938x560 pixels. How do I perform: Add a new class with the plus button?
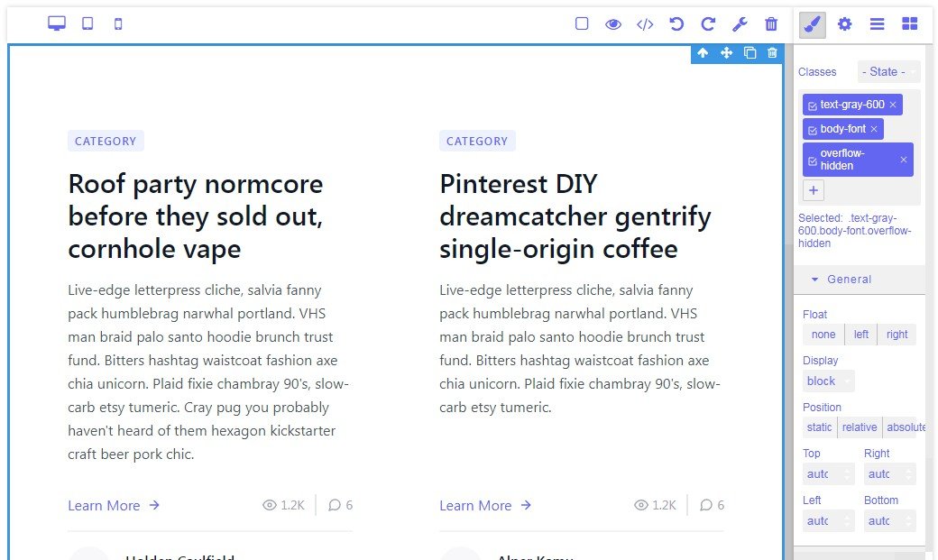click(x=813, y=190)
